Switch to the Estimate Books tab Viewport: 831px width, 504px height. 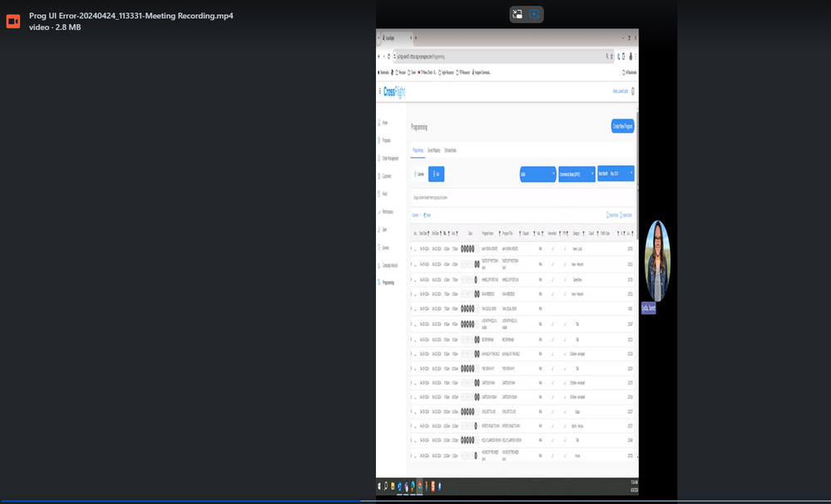[x=450, y=151]
